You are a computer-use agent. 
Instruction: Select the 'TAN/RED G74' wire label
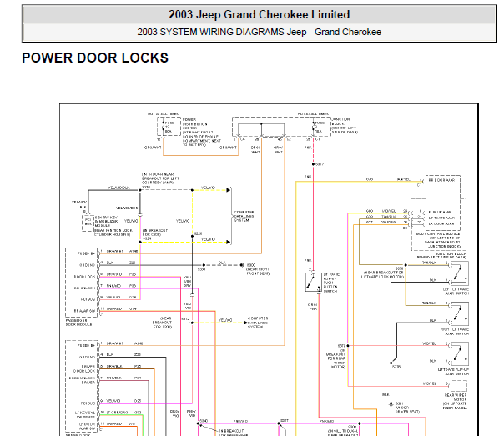tap(122, 308)
